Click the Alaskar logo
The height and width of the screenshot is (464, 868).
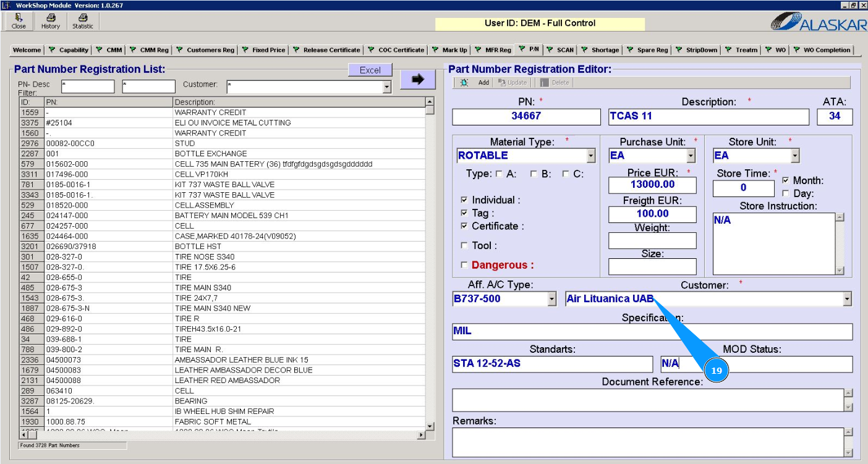click(818, 22)
